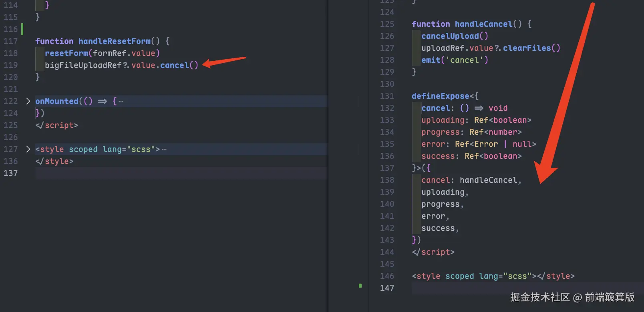Image resolution: width=644 pixels, height=312 pixels.
Task: Place cursor on empty line 147 in right editor
Action: 527,288
